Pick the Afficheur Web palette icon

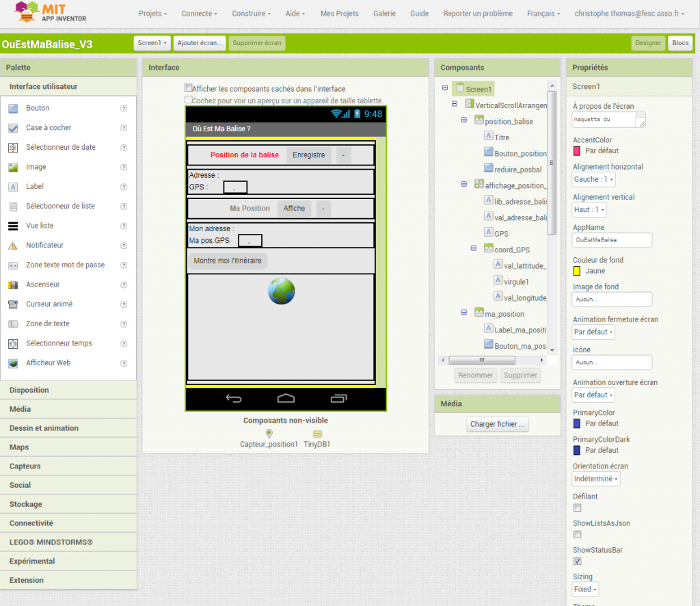pyautogui.click(x=14, y=363)
